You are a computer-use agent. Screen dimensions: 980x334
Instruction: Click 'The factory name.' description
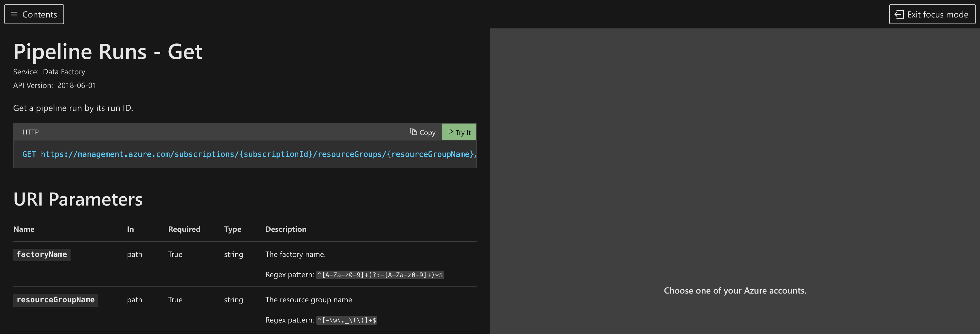295,254
